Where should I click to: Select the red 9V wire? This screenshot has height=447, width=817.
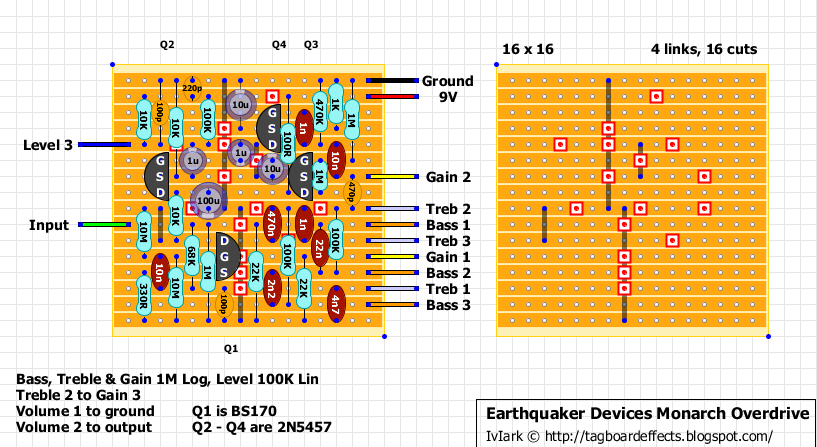[392, 97]
